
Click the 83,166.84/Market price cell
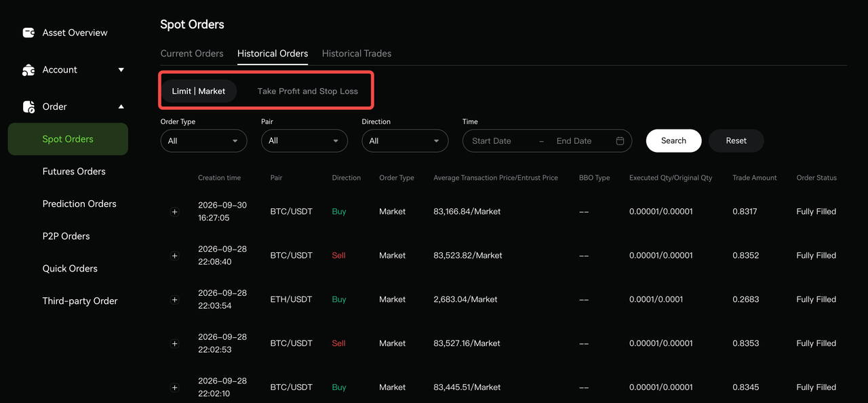coord(467,212)
